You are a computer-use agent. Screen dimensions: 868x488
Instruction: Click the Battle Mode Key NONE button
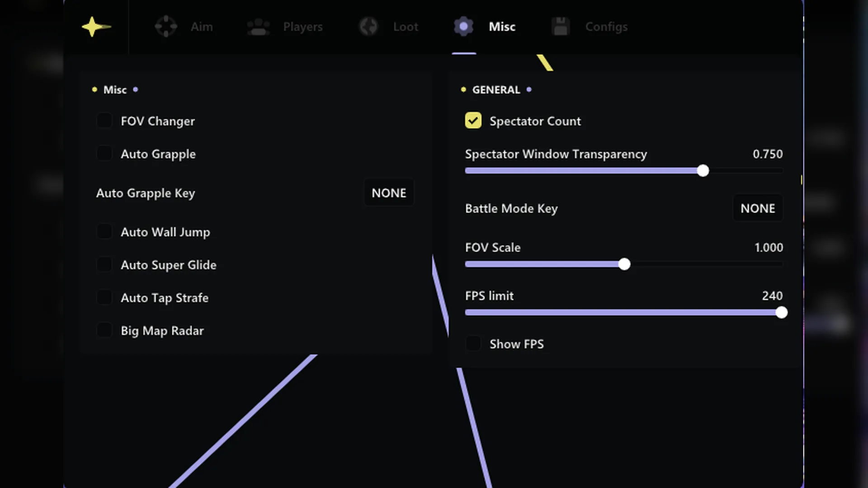(758, 208)
